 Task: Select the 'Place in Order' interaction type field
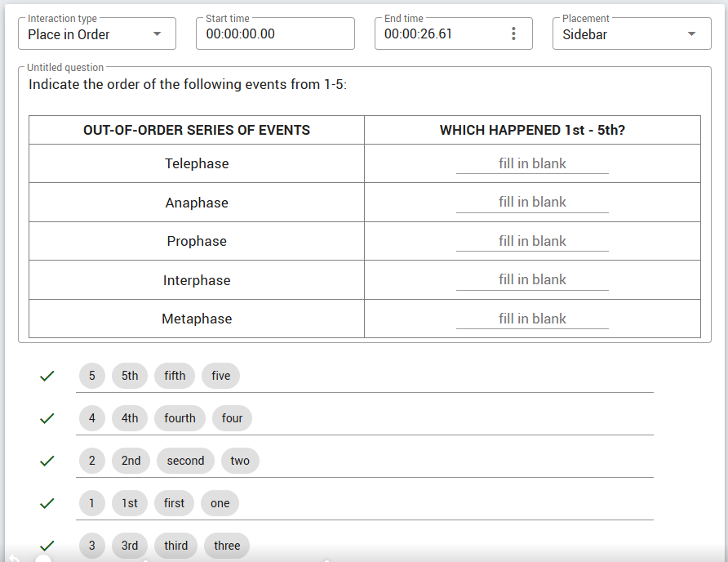[97, 33]
